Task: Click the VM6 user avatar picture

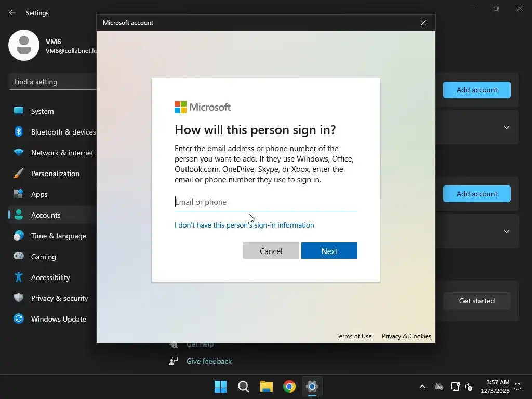Action: click(24, 45)
